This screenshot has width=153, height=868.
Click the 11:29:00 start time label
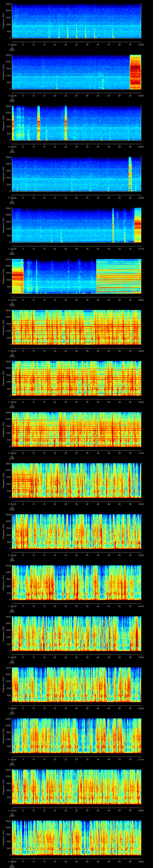coord(12,402)
